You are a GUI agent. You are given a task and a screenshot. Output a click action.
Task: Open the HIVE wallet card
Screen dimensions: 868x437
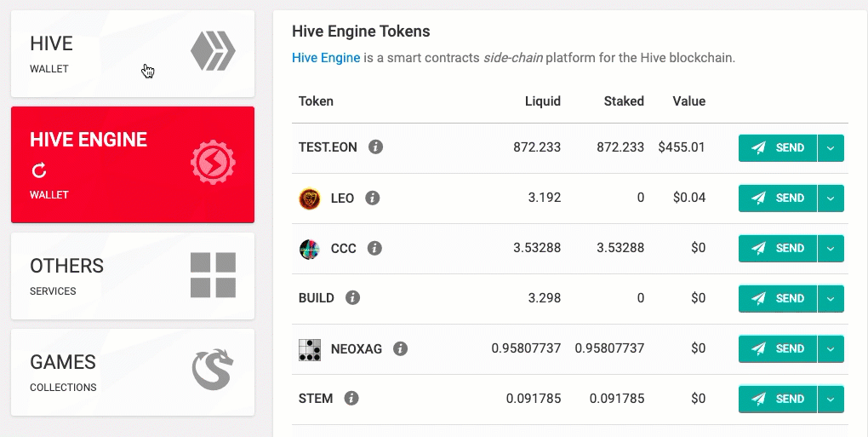point(133,54)
